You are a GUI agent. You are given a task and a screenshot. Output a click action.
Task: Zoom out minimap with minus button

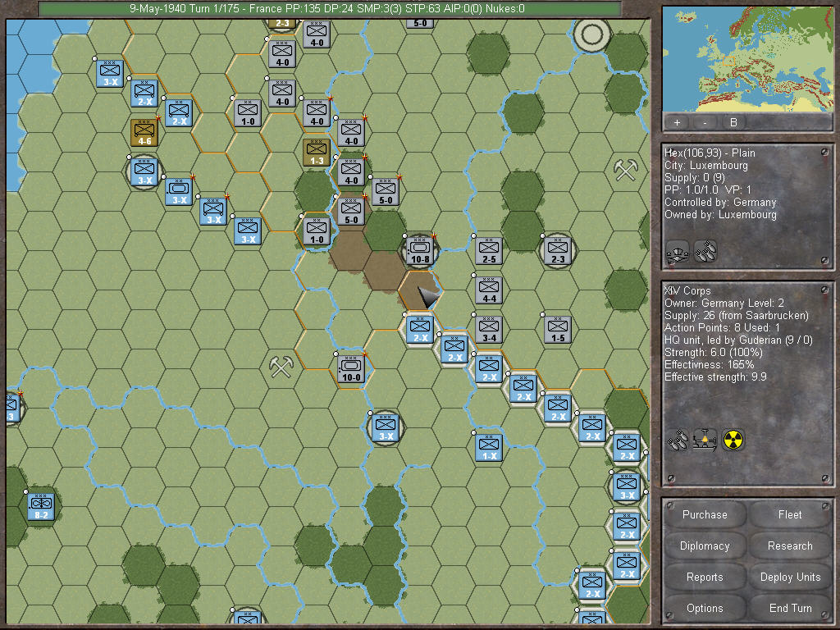click(705, 122)
